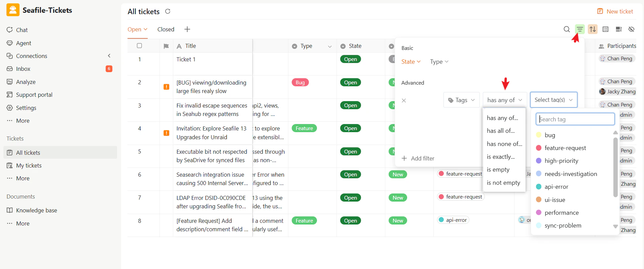The width and height of the screenshot is (644, 269).
Task: Click the State column header
Action: click(361, 46)
